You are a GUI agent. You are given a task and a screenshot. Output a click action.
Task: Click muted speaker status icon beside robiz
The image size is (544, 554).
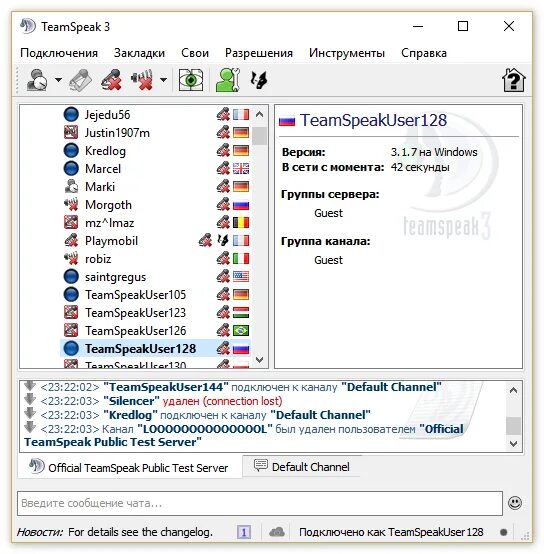click(x=71, y=258)
